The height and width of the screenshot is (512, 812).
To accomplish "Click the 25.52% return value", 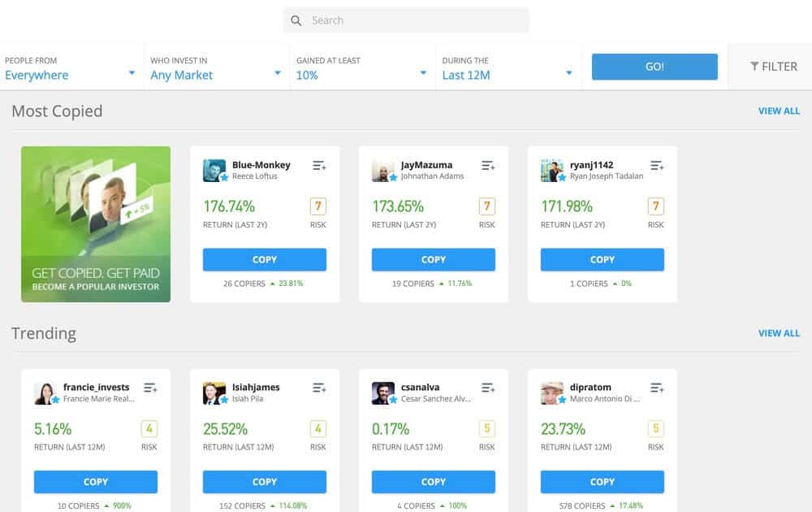I will coord(225,428).
